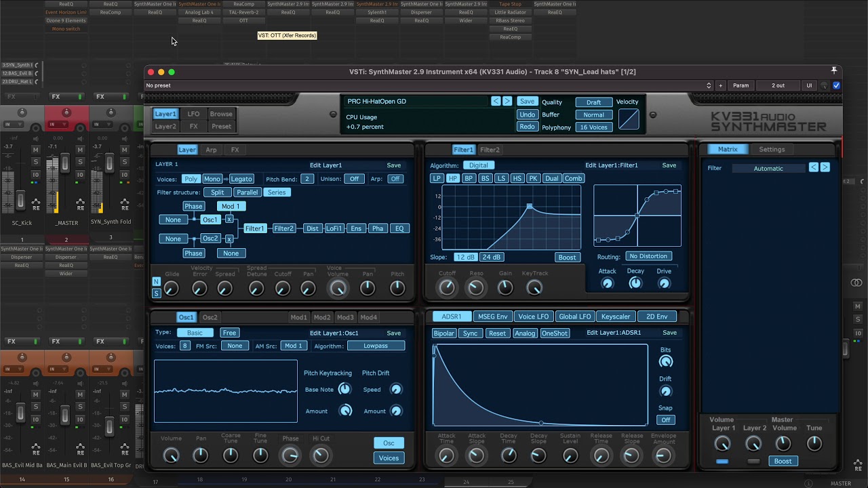Toggle the Bipolar envelope option
This screenshot has width=868, height=488.
click(x=444, y=333)
